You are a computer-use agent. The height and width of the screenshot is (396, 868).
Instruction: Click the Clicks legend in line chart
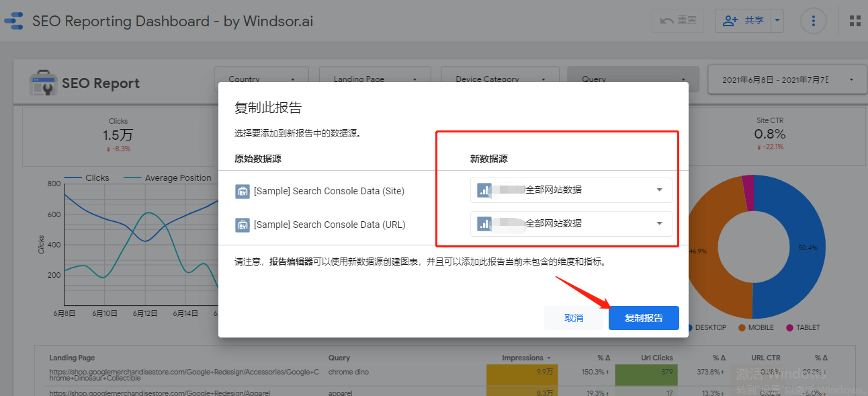87,178
